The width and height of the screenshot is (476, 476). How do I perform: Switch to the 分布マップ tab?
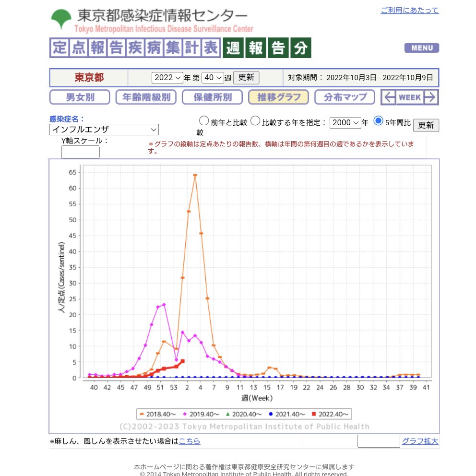tap(345, 97)
